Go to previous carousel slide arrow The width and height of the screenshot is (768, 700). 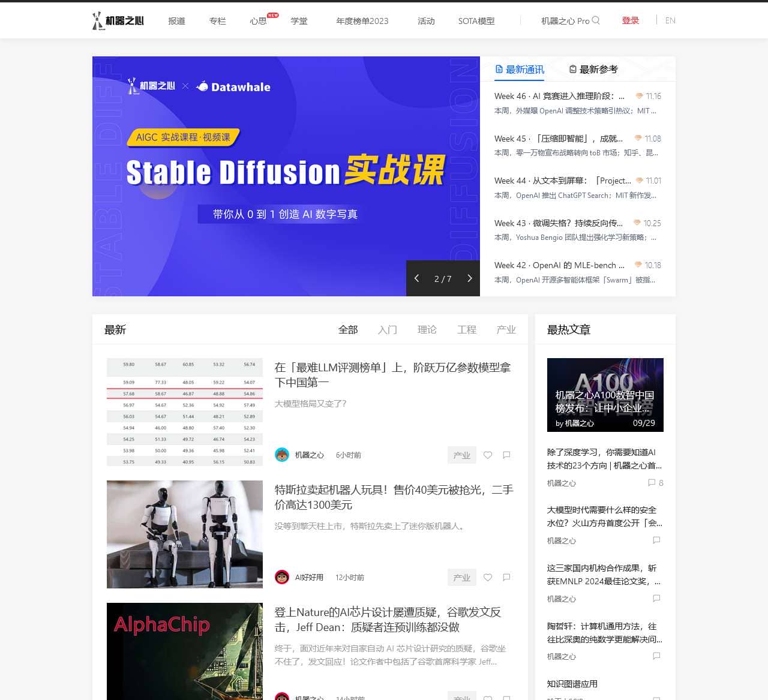click(x=417, y=278)
